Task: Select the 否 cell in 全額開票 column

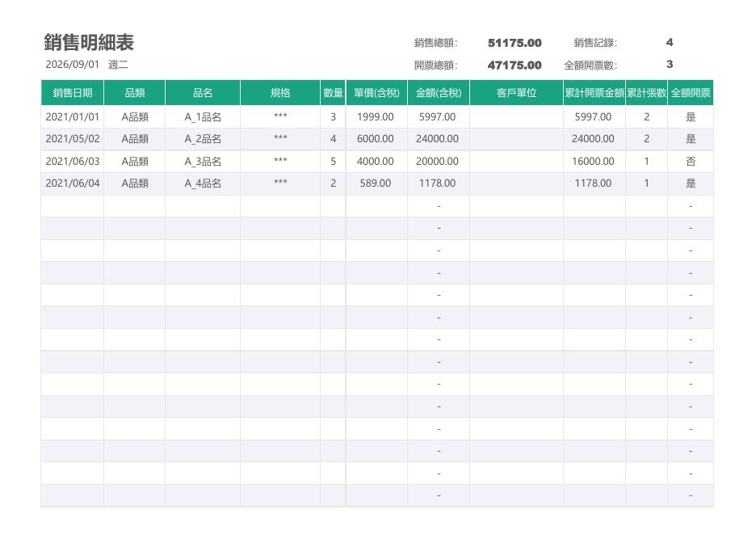Action: point(691,161)
